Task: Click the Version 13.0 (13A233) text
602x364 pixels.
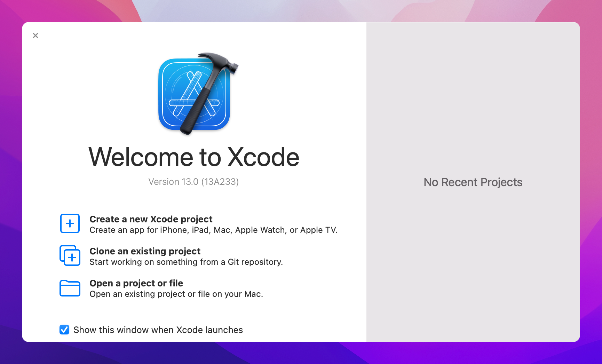Action: [193, 182]
